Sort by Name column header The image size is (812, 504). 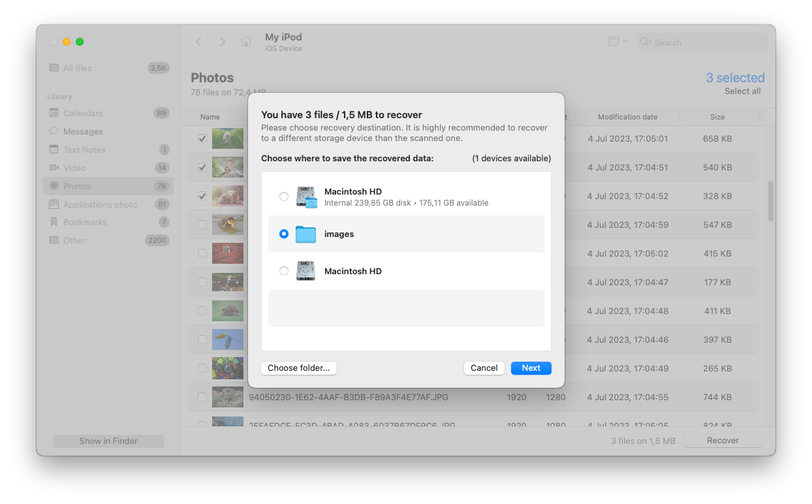[210, 117]
